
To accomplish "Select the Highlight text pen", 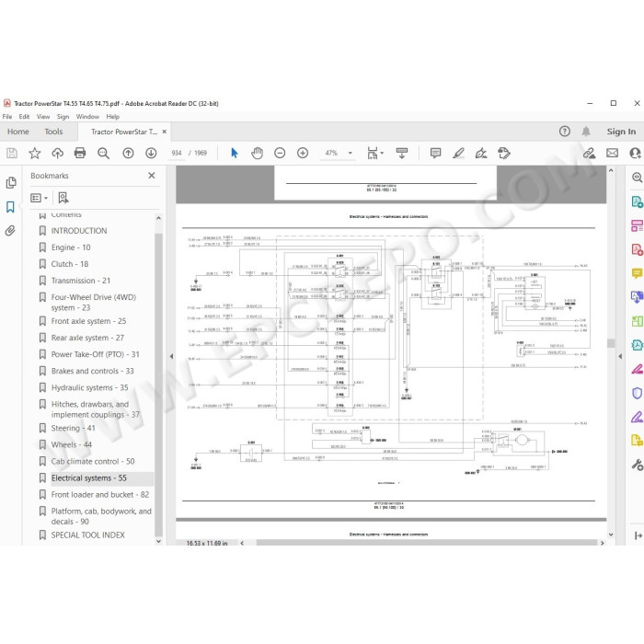I will [x=458, y=154].
